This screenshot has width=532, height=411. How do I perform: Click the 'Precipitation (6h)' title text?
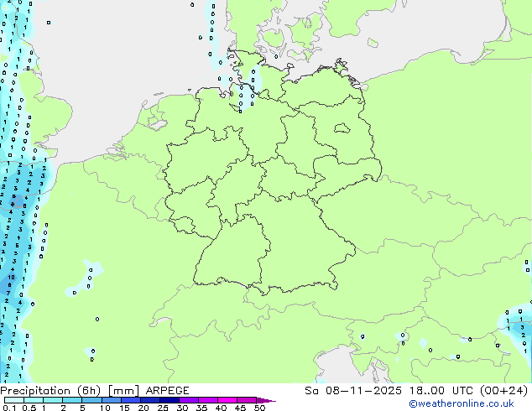click(50, 391)
